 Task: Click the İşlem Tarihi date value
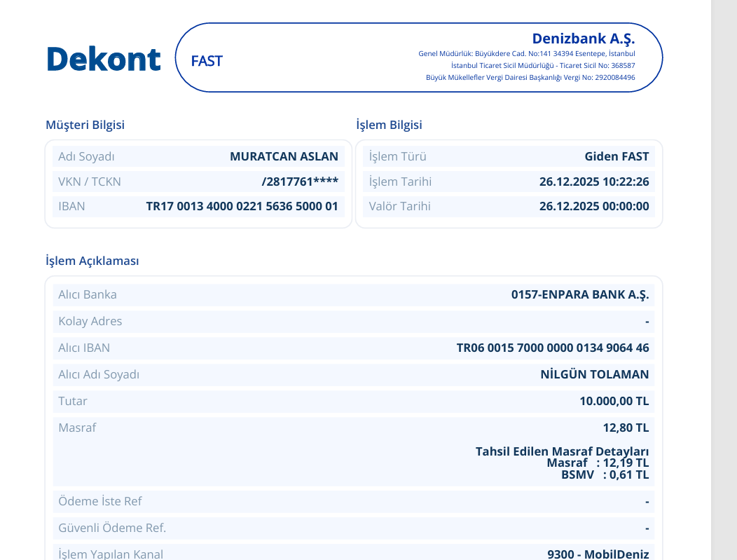[x=594, y=182]
